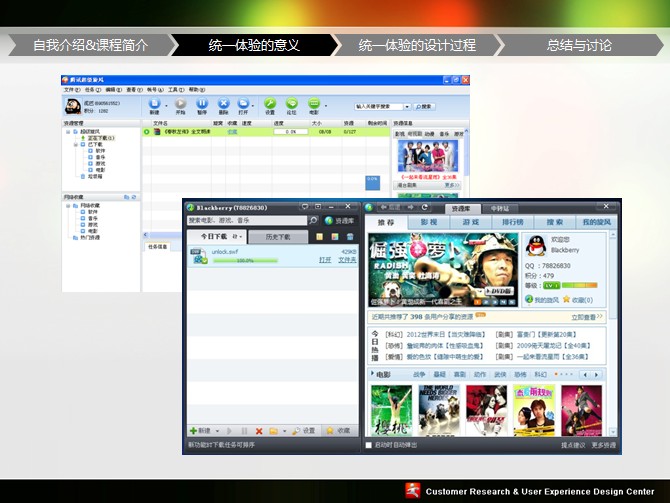This screenshot has height=503, width=670.
Task: Open dropdown arrow beside 电影 toolbar icon
Action: [326, 106]
